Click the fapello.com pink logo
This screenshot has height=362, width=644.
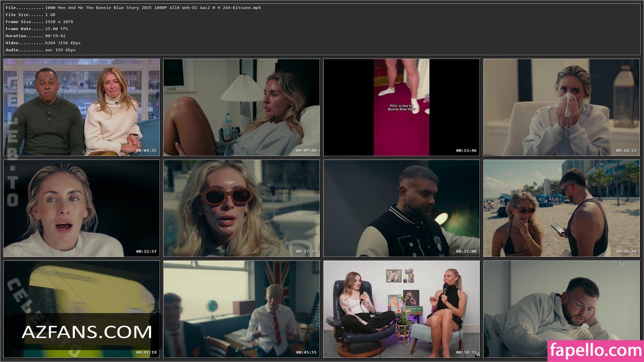tap(595, 351)
